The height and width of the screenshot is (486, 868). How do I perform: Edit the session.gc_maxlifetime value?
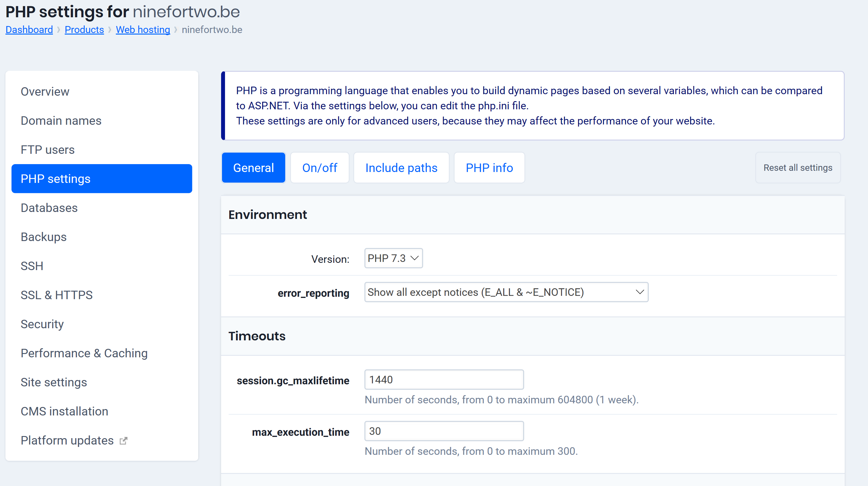443,379
